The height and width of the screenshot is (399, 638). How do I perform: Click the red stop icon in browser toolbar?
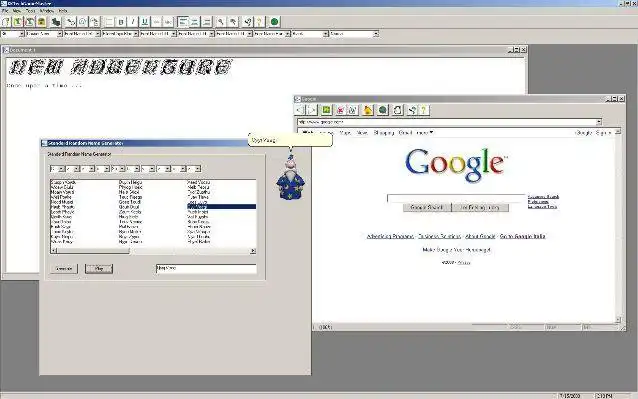340,110
